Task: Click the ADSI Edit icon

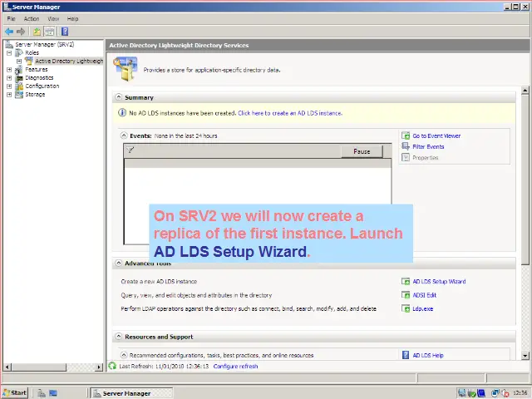Action: [406, 295]
